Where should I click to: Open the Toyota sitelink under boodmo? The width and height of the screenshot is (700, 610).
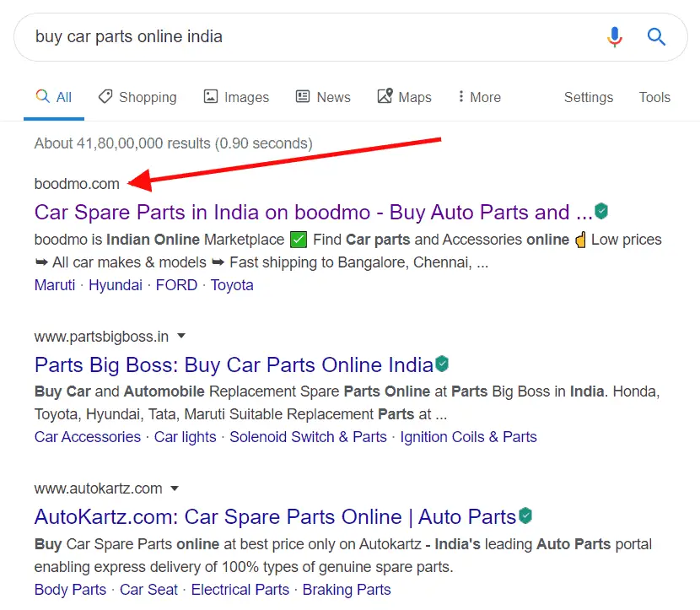(232, 285)
